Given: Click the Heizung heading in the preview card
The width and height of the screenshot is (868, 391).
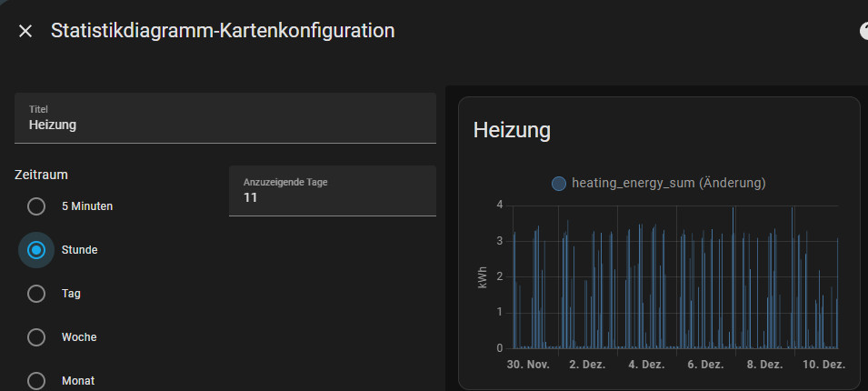Looking at the screenshot, I should click(512, 131).
